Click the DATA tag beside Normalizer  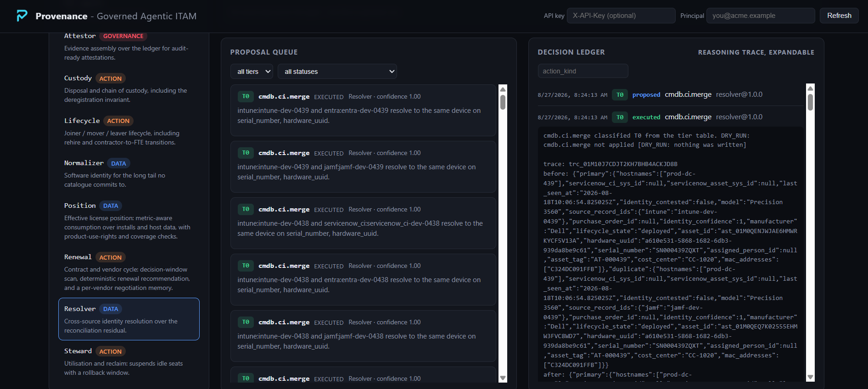point(118,163)
